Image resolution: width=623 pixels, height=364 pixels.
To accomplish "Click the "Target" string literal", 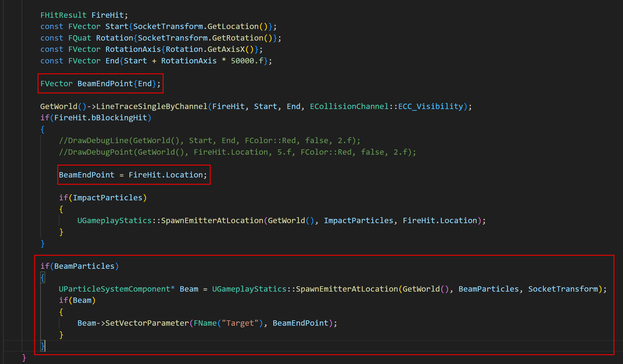I will coord(240,323).
